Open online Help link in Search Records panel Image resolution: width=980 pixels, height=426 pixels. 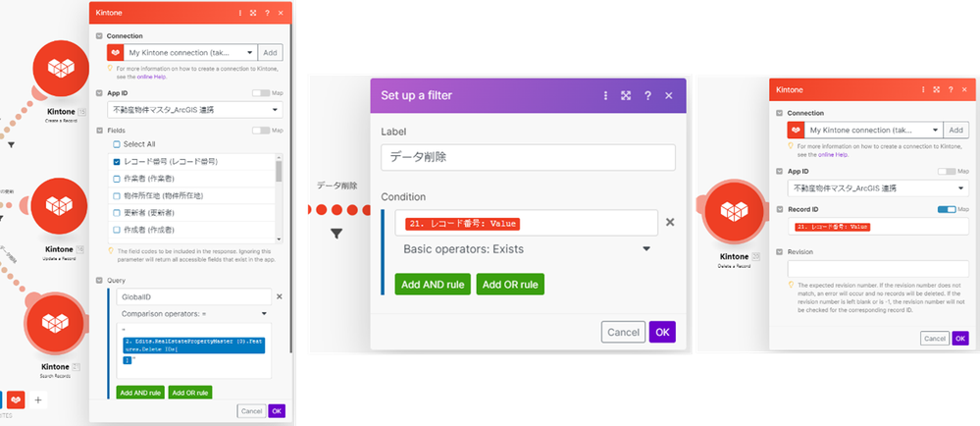(152, 77)
